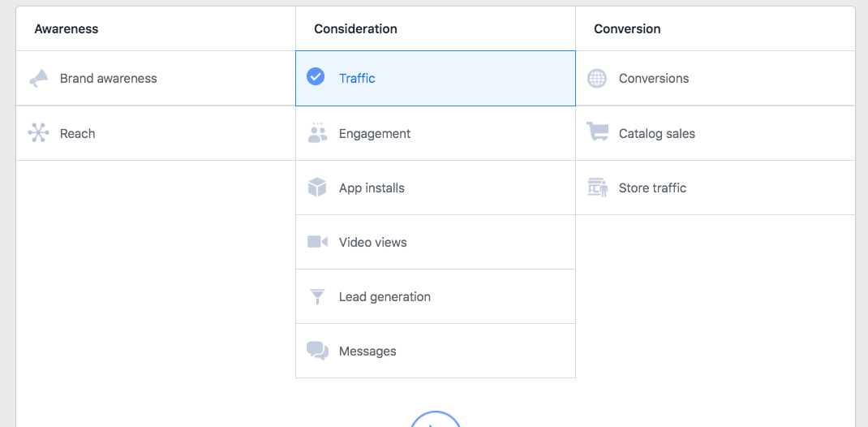The width and height of the screenshot is (868, 427).
Task: Choose the Reach objective
Action: (x=78, y=134)
